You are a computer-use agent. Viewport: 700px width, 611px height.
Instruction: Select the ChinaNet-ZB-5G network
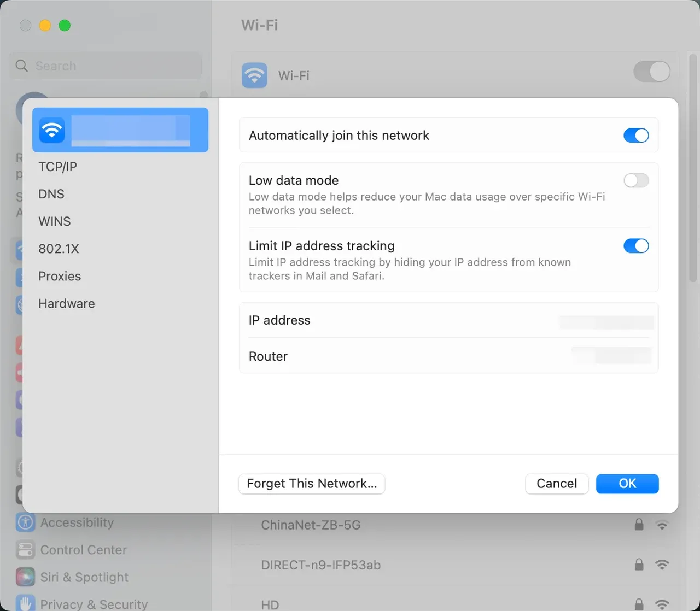311,525
